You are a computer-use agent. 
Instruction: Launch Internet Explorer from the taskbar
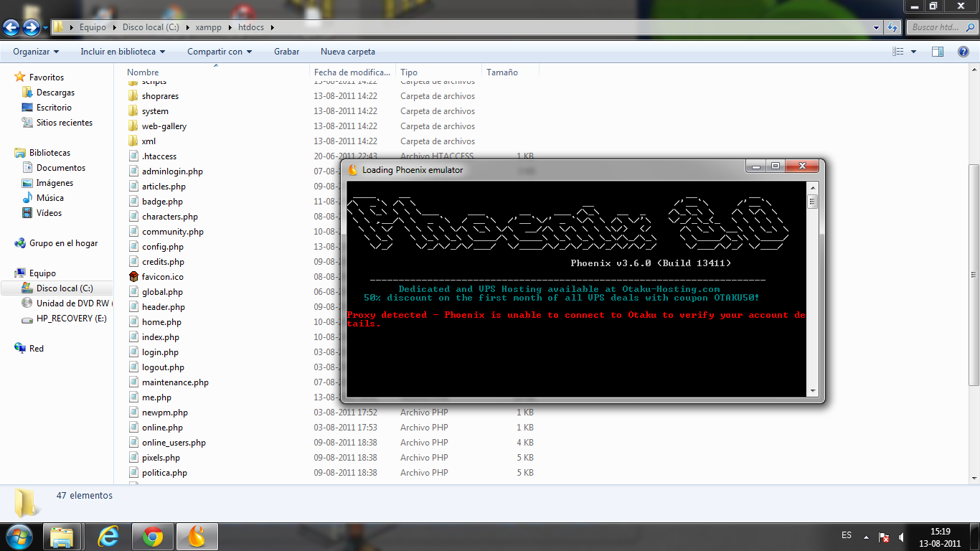click(108, 537)
